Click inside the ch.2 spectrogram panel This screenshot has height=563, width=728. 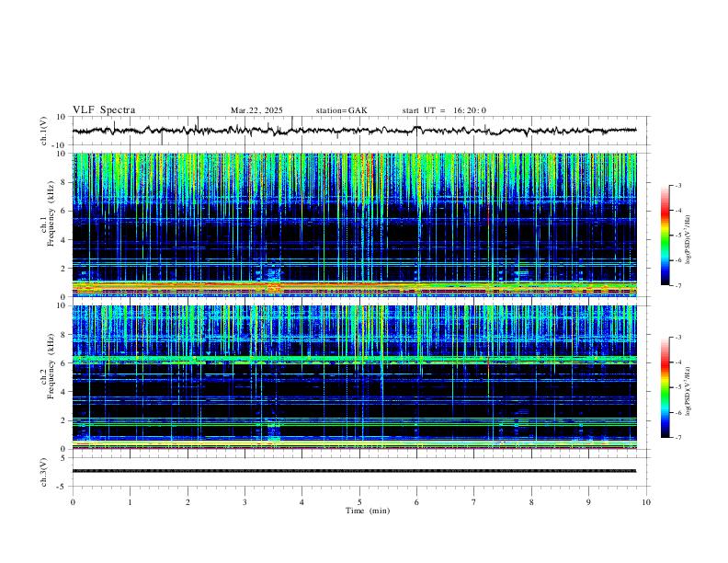(354, 377)
